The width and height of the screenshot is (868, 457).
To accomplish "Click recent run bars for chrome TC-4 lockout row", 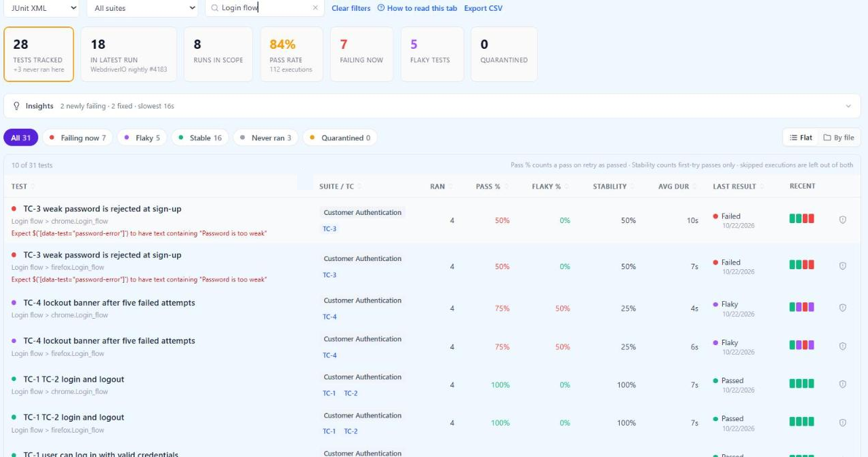I will click(802, 306).
